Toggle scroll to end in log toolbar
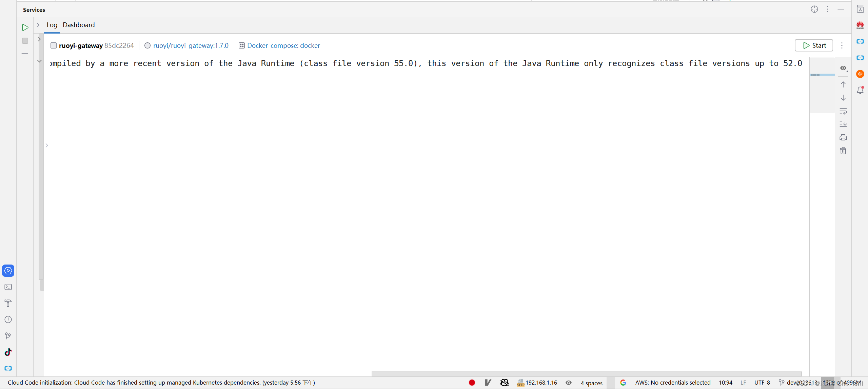The width and height of the screenshot is (868, 389). coord(843,124)
